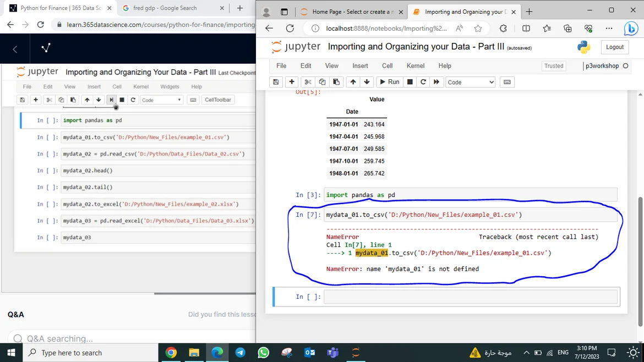Move cell down with arrow left of Run
Screen dimensions: 644x362
367,82
